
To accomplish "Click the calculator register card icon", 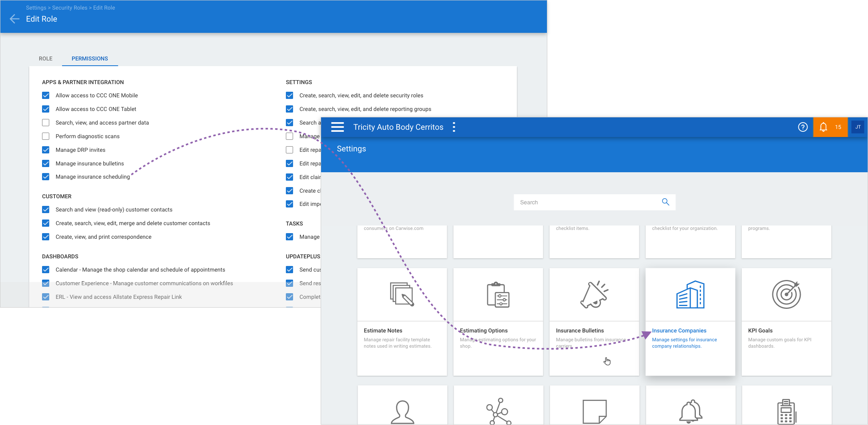I will [x=787, y=411].
